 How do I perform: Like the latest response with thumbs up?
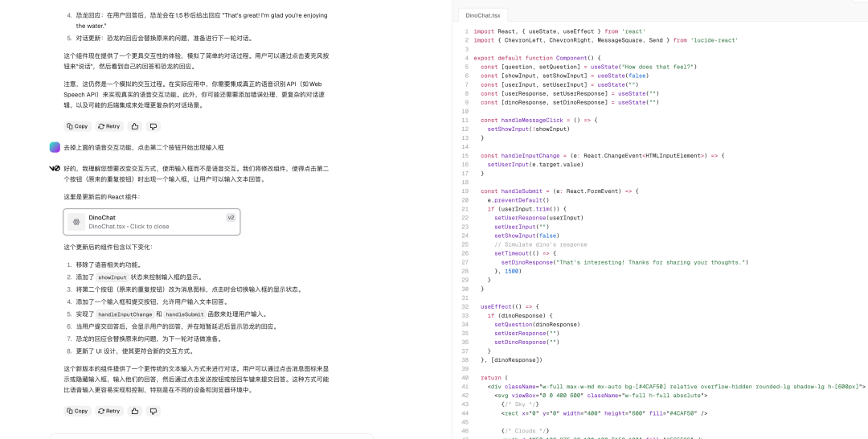click(134, 411)
